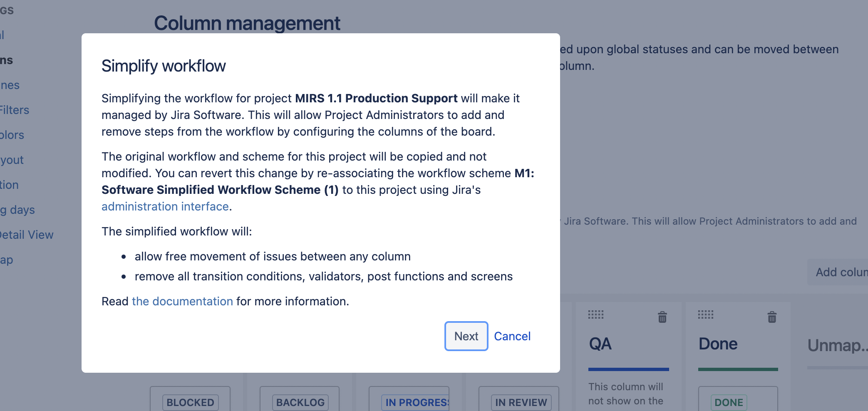Click the Add column button
The image size is (868, 411).
point(838,272)
